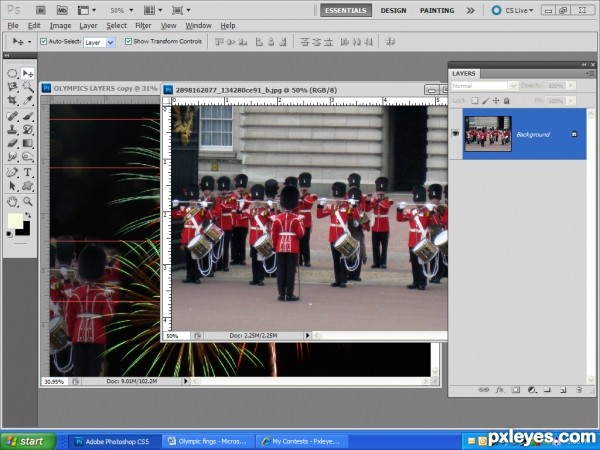This screenshot has height=450, width=600.
Task: Select the Hand tool
Action: point(12,201)
